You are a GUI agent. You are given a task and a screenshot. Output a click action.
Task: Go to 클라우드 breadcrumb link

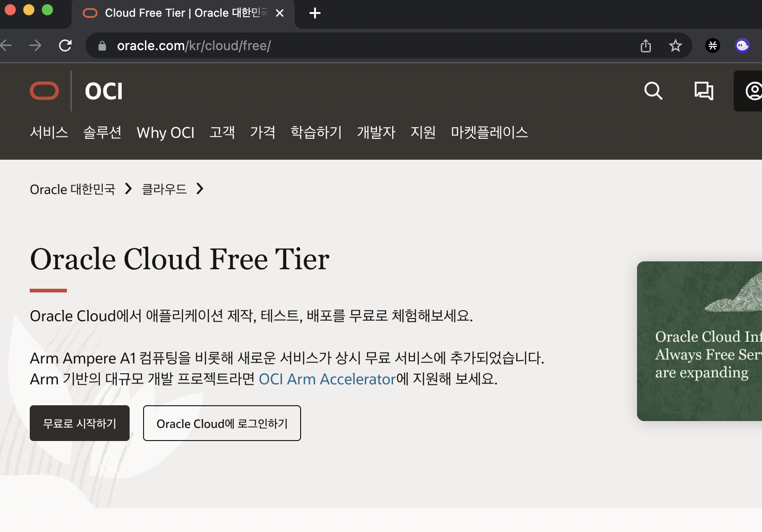[x=164, y=189]
